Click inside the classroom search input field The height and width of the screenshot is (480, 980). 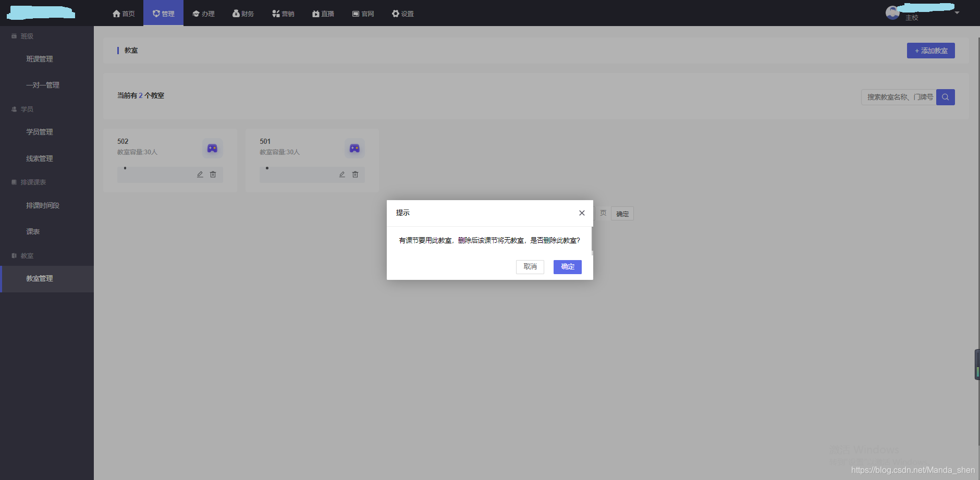(x=897, y=97)
